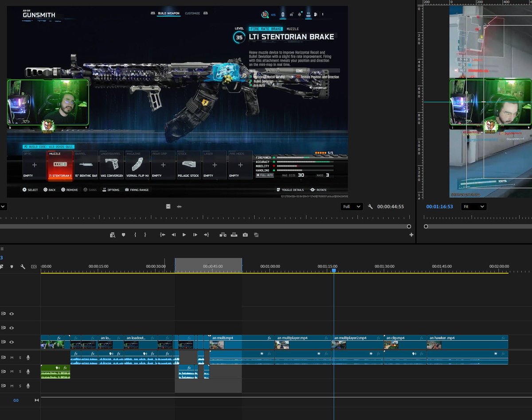Open the timeline panel hamburger menu
This screenshot has height=420, width=532.
coord(2,249)
